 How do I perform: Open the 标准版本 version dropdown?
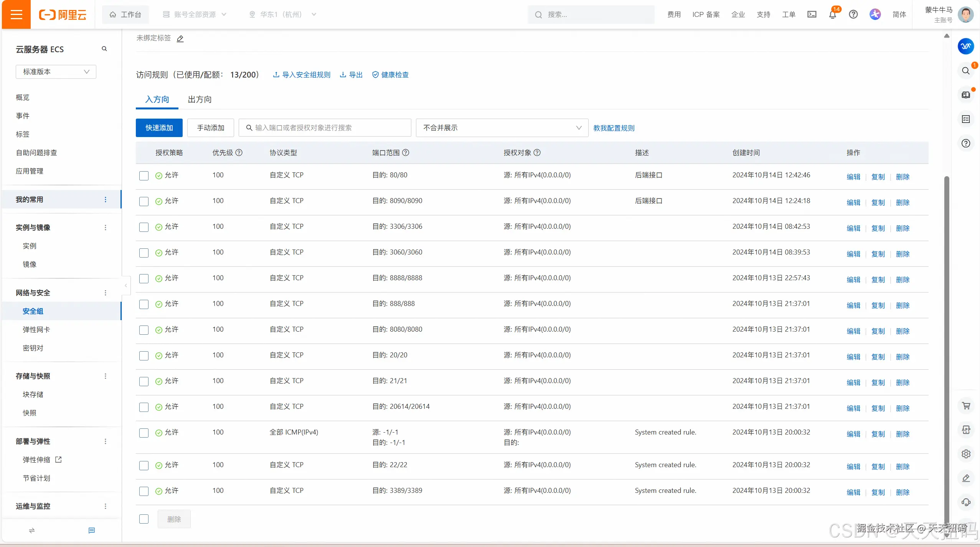56,72
